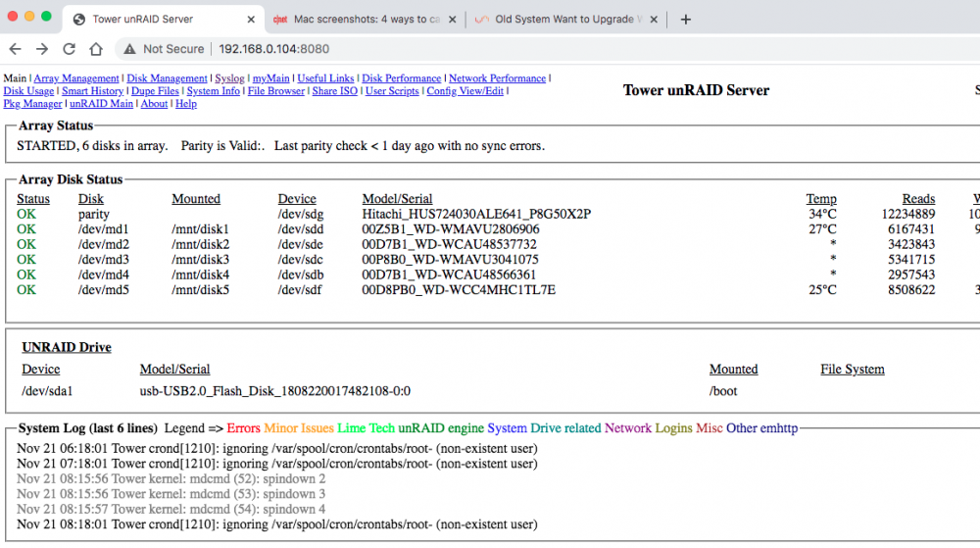The width and height of the screenshot is (980, 548).
Task: Click the array table Mounted column header
Action: click(196, 199)
